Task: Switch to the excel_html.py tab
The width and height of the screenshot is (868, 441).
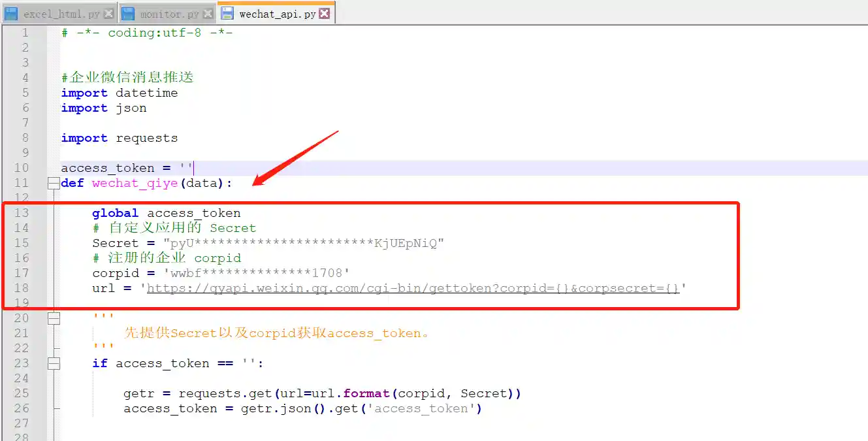Action: 59,13
